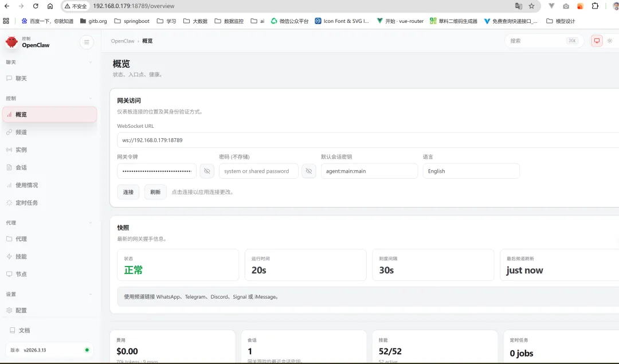Select the 概览 overview sidebar item

click(49, 115)
